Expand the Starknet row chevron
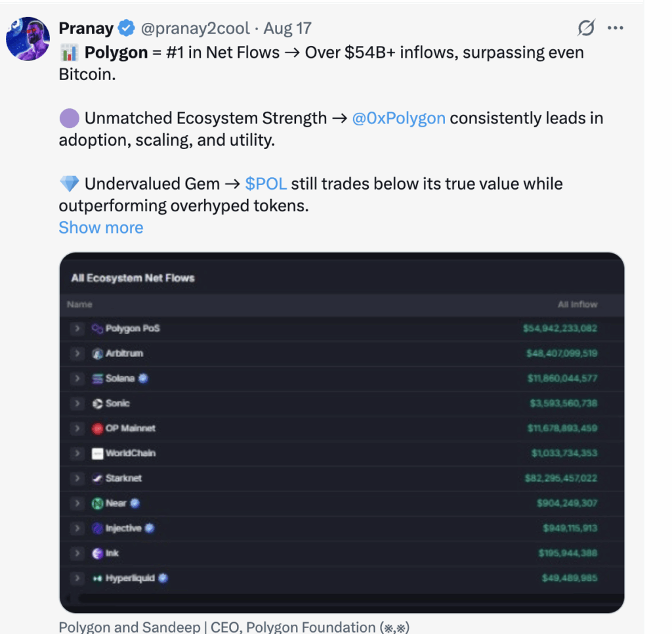 (x=77, y=478)
